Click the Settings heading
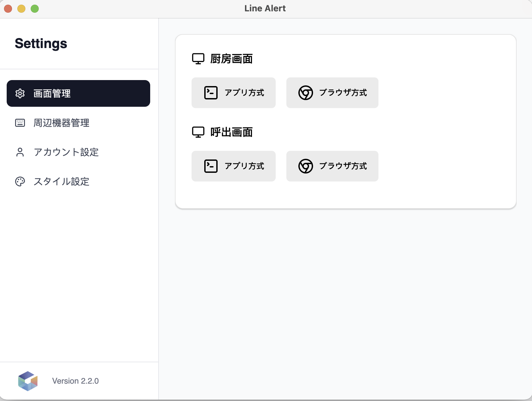This screenshot has height=401, width=532. point(41,44)
